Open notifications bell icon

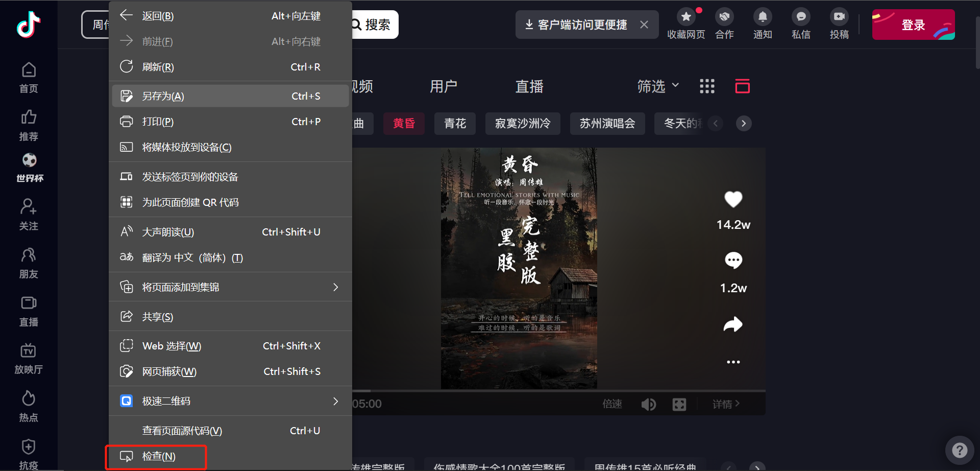tap(763, 24)
